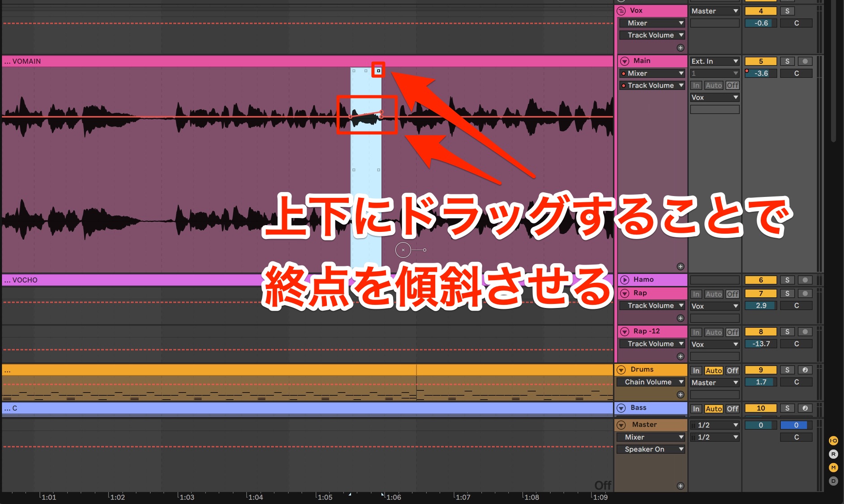Select the Rap -12 track -13.7 volume field

(x=761, y=344)
